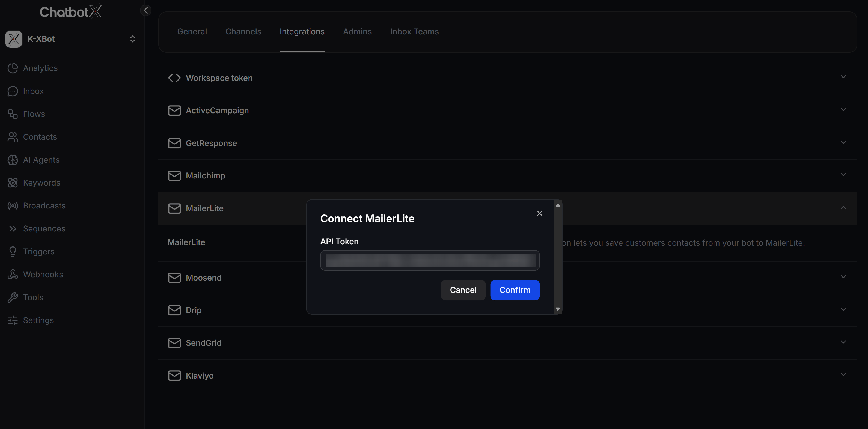Click the Contacts people icon

[13, 137]
